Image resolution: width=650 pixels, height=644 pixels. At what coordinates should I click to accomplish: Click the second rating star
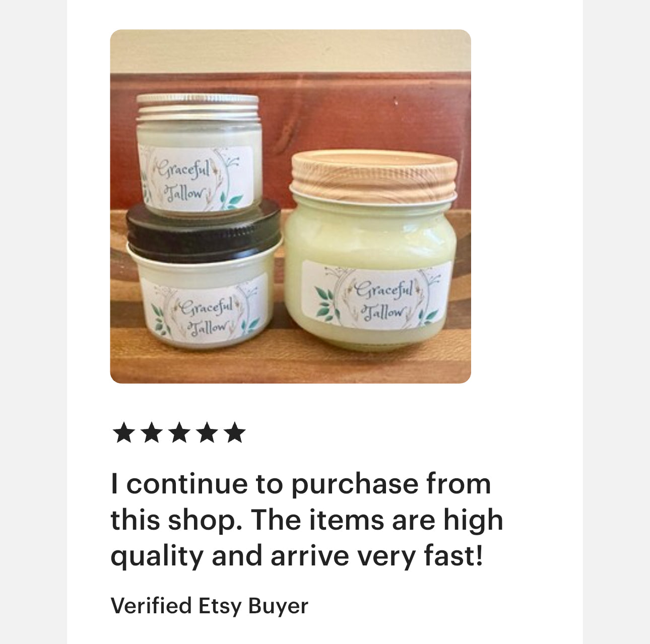click(151, 433)
